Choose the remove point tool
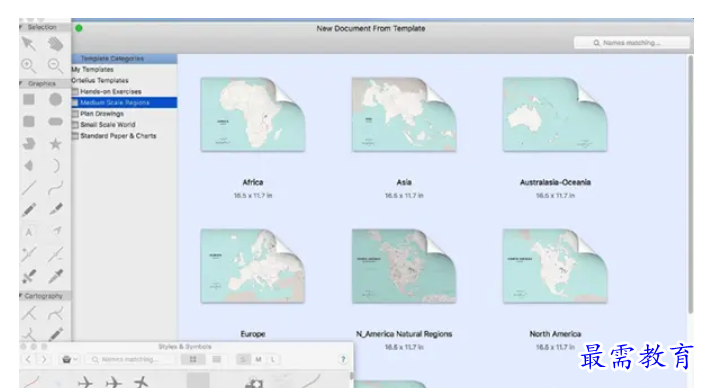The image size is (702, 388). (56, 254)
